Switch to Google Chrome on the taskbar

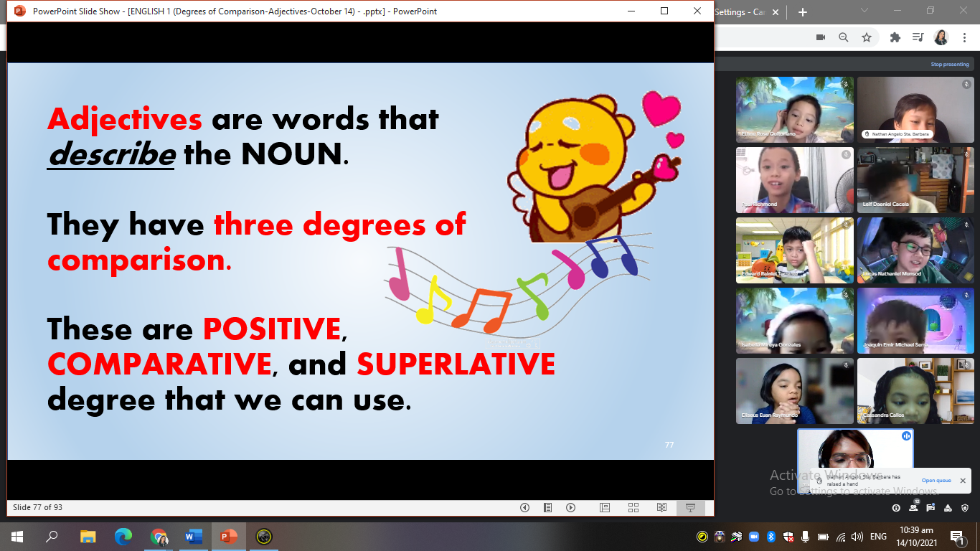coord(159,536)
